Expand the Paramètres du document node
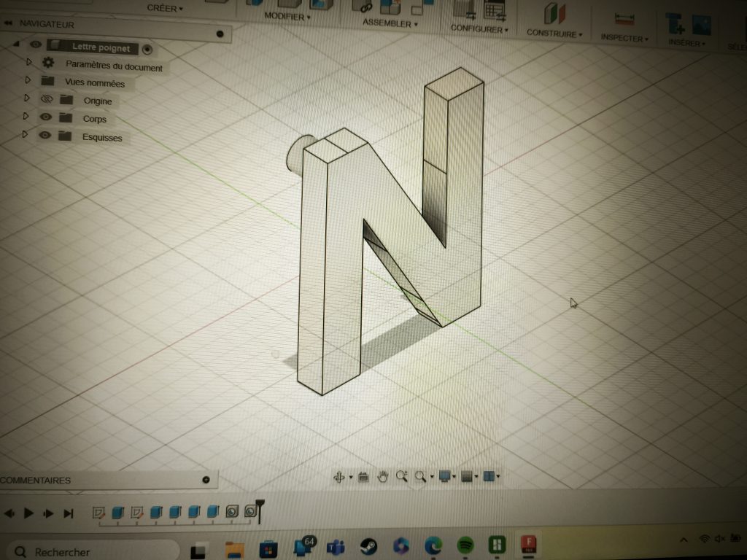The image size is (747, 560). tap(28, 62)
